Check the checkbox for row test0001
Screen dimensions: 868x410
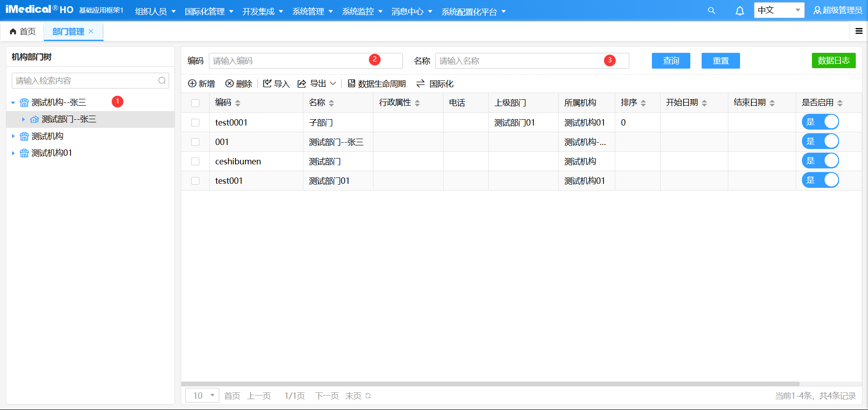[x=195, y=122]
